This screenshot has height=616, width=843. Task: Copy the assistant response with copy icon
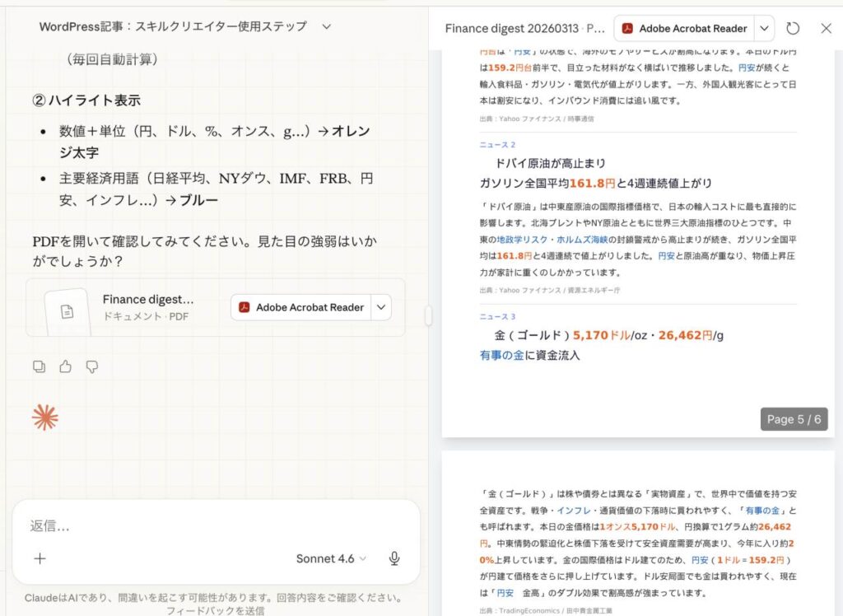[x=39, y=366]
